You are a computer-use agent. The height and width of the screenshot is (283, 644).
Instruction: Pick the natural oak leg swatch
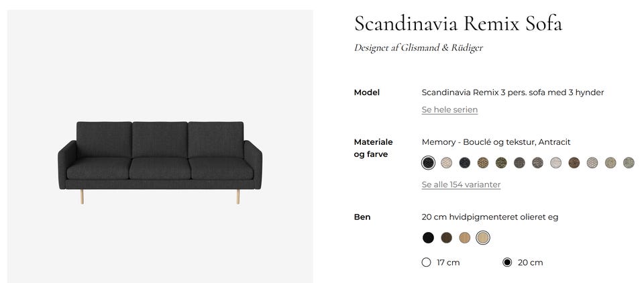(465, 237)
